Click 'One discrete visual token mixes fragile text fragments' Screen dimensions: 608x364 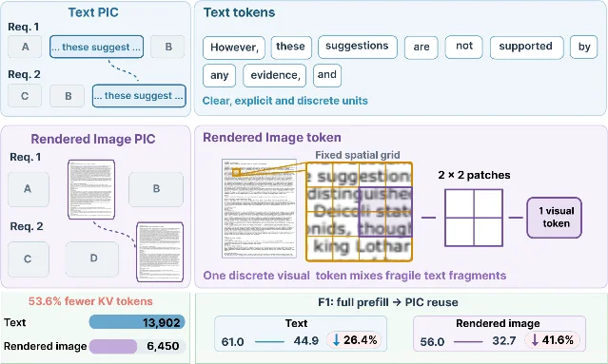pyautogui.click(x=354, y=276)
